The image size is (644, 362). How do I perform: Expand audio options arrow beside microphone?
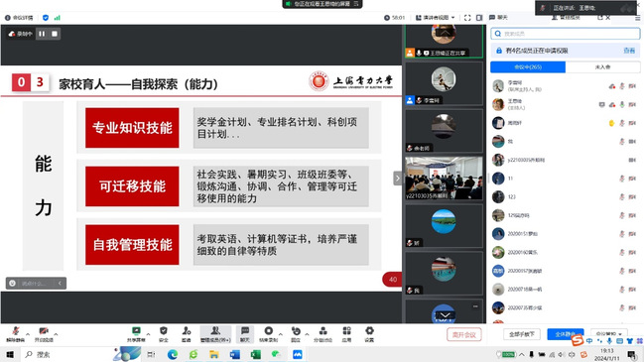click(28, 334)
